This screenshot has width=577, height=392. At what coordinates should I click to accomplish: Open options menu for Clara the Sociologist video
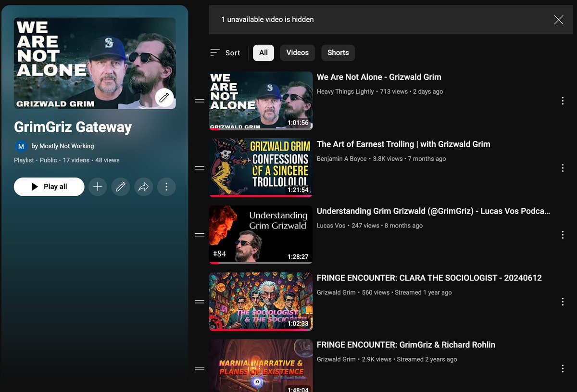pyautogui.click(x=563, y=302)
